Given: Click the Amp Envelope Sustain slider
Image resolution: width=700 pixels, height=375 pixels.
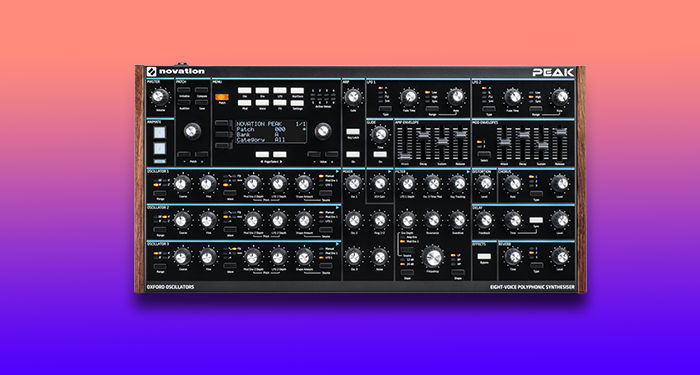Looking at the screenshot, I should [x=442, y=143].
